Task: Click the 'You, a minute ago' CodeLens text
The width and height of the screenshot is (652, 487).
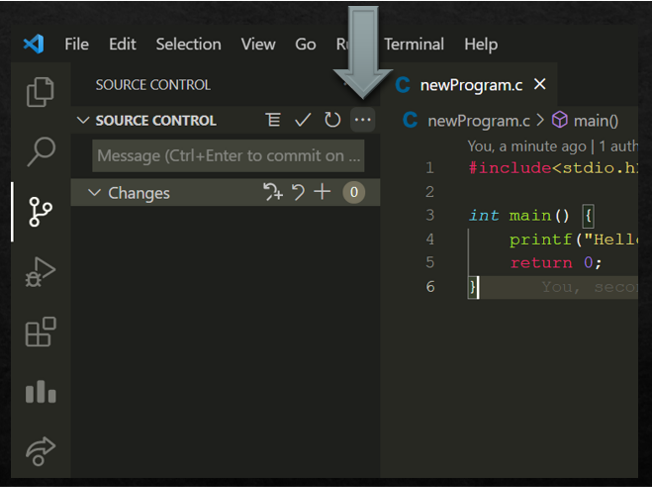Action: (526, 146)
